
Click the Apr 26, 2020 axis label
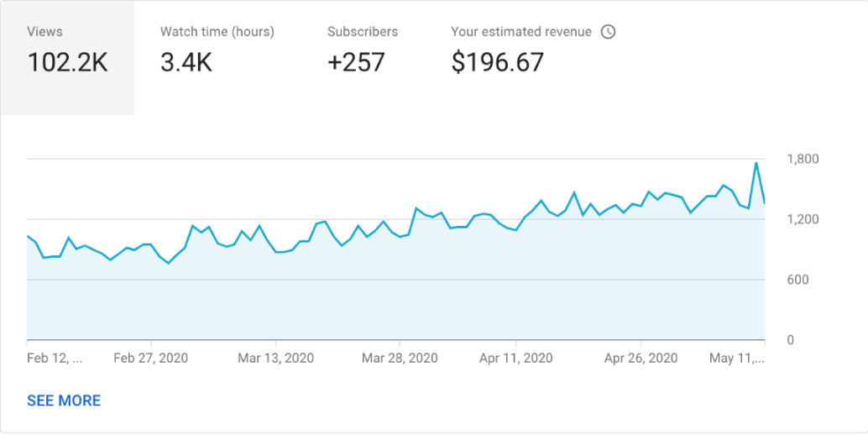click(641, 358)
